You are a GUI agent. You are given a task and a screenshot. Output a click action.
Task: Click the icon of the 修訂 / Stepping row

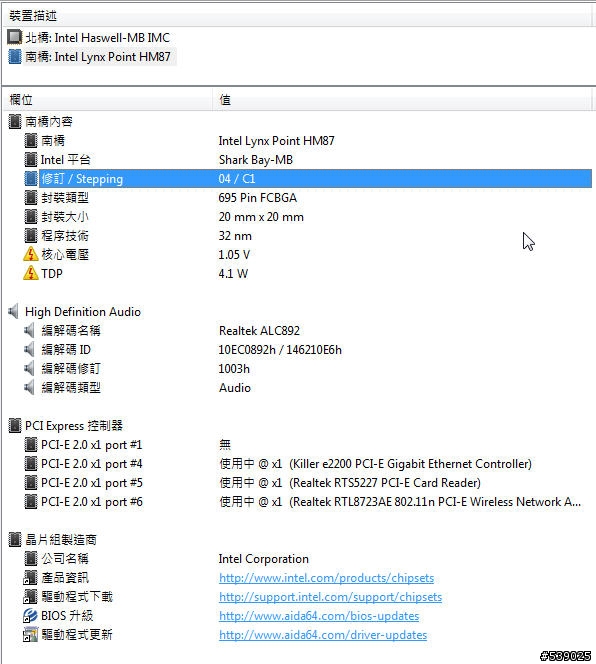(x=30, y=179)
